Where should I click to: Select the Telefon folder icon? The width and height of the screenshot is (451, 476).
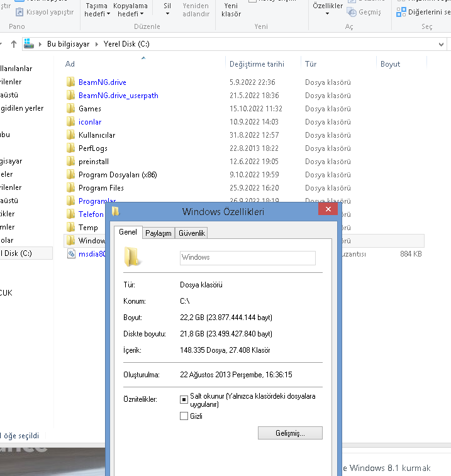[70, 214]
